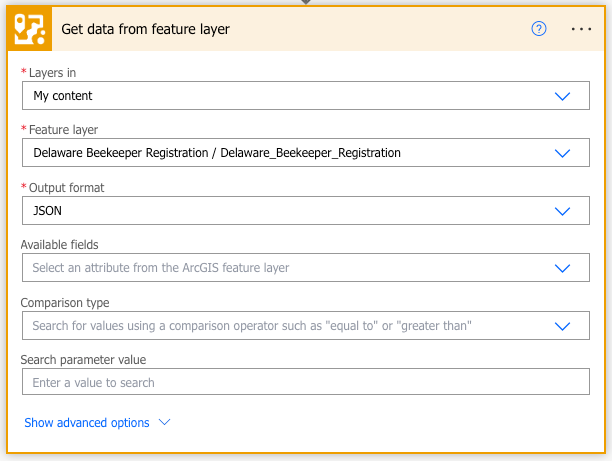Expand the advanced options chevron

click(165, 423)
